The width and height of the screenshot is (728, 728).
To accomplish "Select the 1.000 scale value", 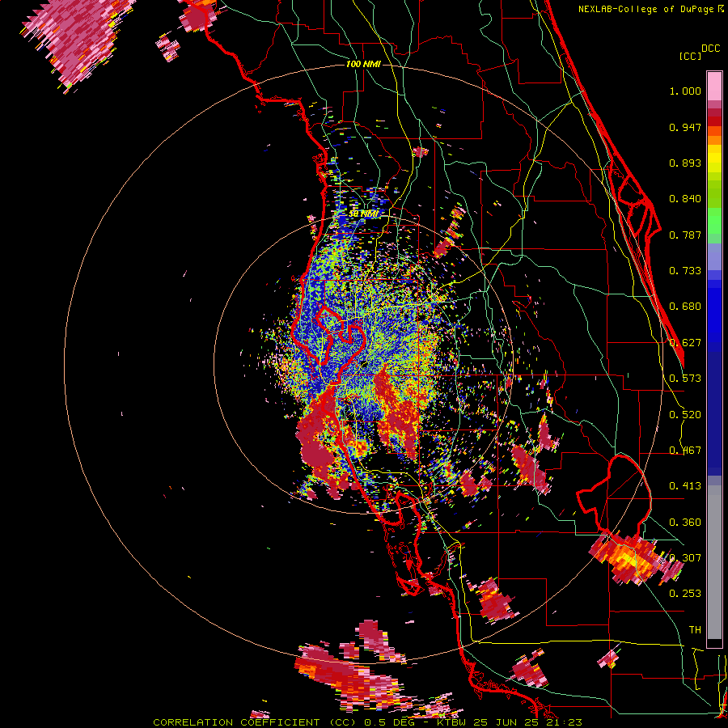I will (x=685, y=91).
